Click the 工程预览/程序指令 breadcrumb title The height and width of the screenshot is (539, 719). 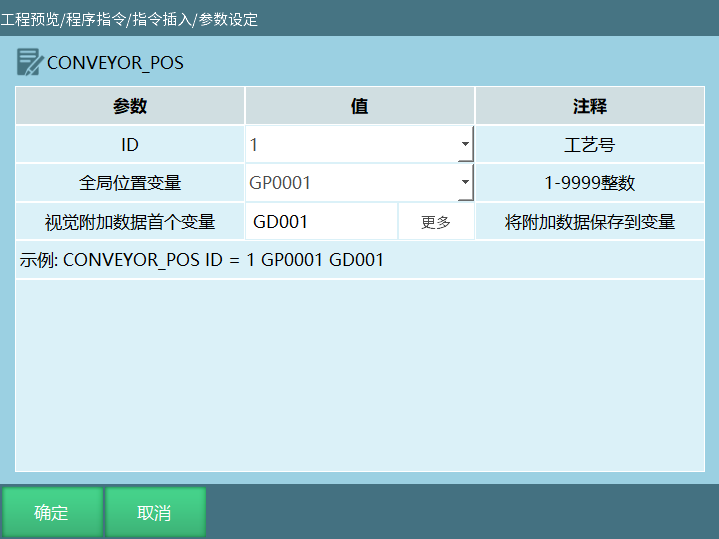[130, 19]
